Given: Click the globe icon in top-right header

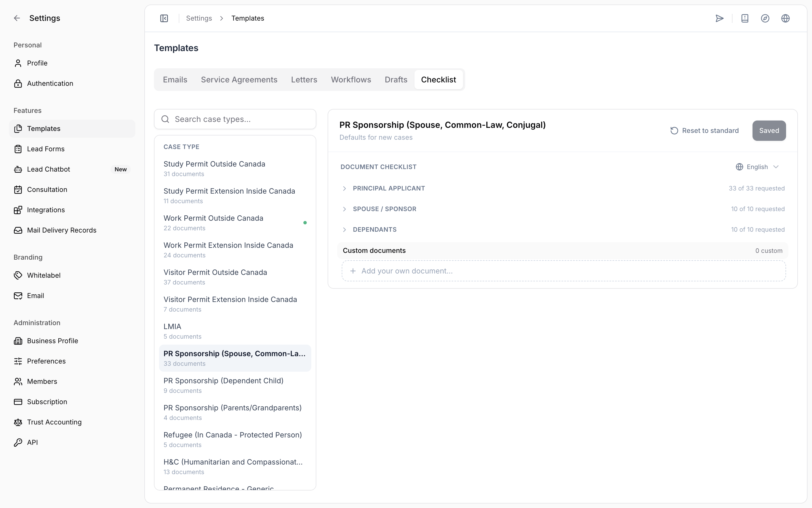Looking at the screenshot, I should 785,18.
